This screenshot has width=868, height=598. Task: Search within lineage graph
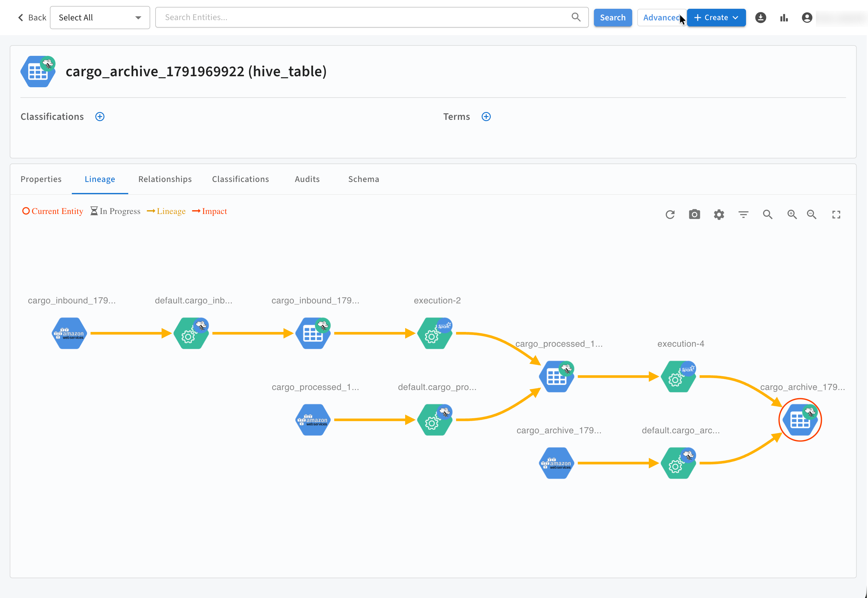click(x=768, y=214)
